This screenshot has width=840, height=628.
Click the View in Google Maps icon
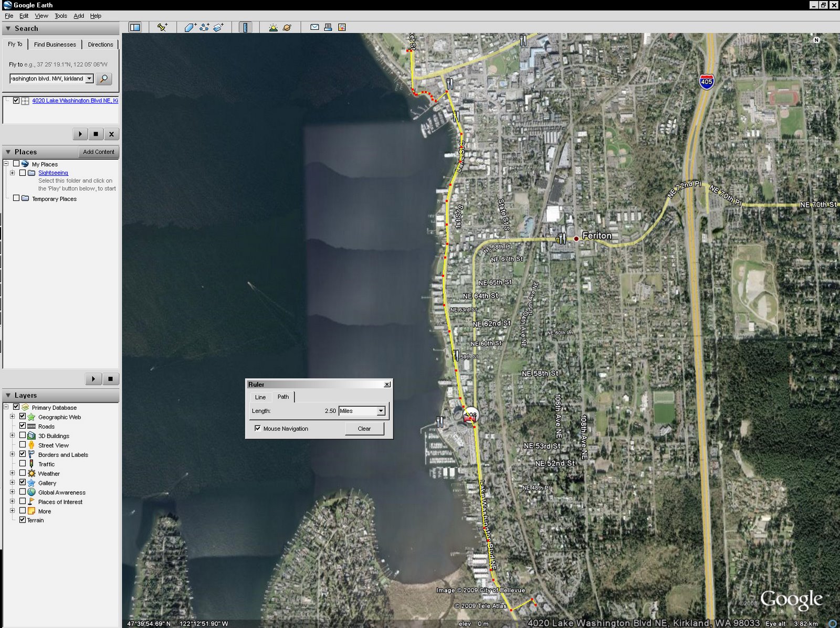[x=342, y=27]
